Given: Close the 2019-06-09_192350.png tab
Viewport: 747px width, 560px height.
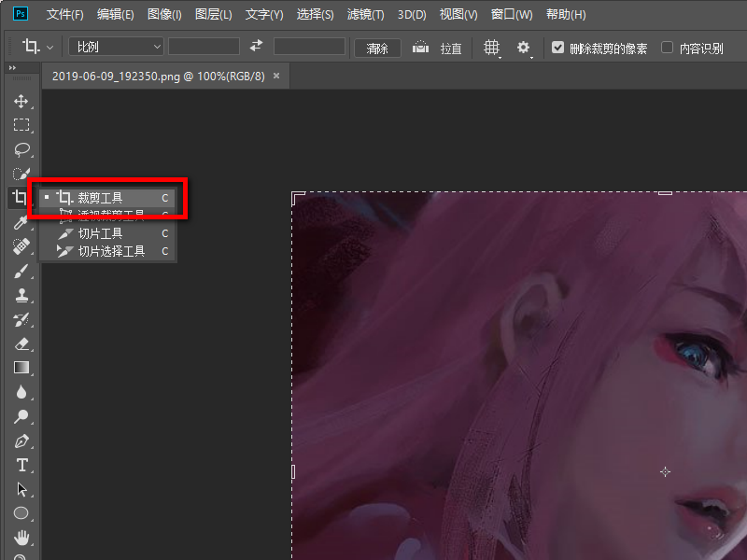Looking at the screenshot, I should click(x=276, y=76).
